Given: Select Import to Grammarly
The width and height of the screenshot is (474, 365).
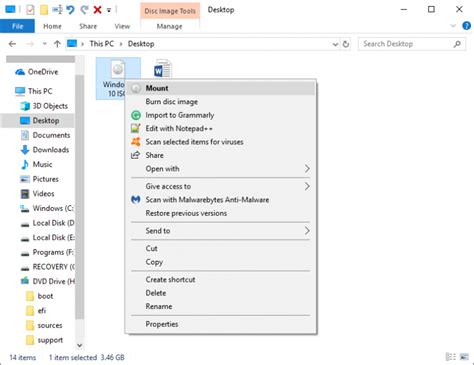Looking at the screenshot, I should click(x=220, y=115).
